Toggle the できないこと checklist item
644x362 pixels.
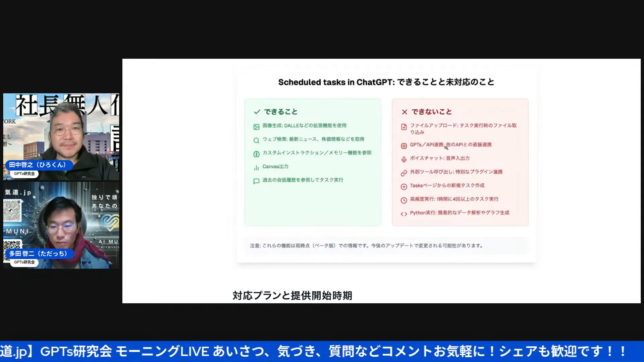pos(404,111)
